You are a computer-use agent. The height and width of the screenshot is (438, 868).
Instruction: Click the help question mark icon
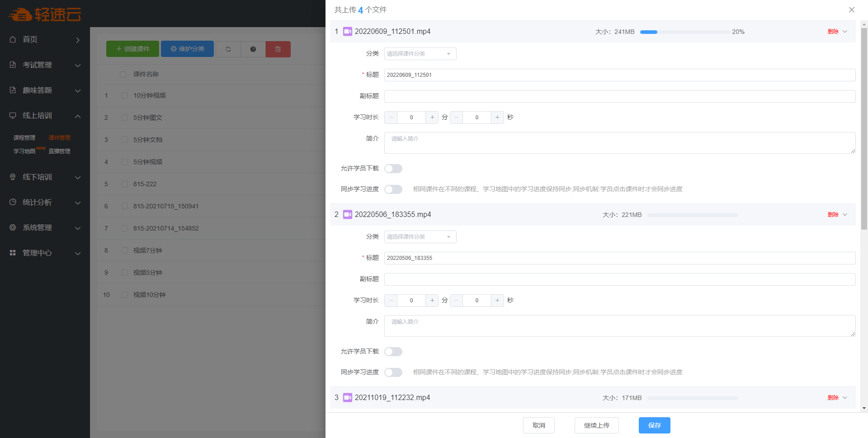point(253,49)
